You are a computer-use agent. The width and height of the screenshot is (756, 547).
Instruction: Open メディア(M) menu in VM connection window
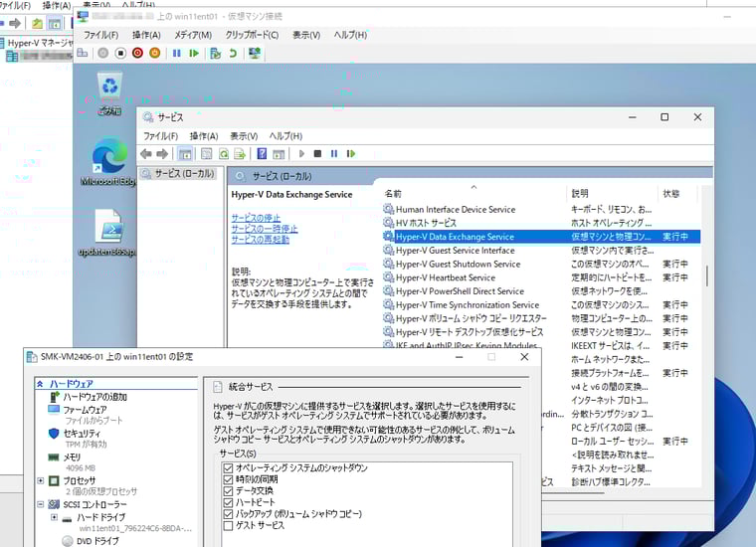pyautogui.click(x=193, y=35)
